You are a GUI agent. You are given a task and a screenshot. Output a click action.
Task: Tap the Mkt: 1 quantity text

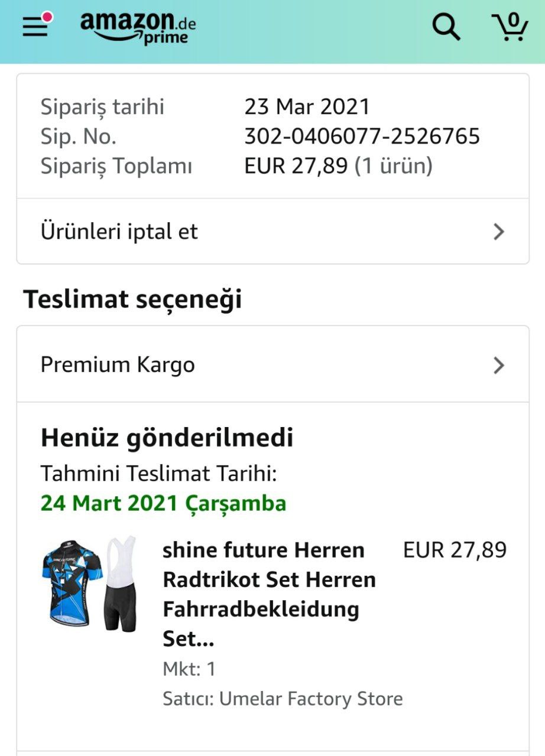tap(189, 669)
